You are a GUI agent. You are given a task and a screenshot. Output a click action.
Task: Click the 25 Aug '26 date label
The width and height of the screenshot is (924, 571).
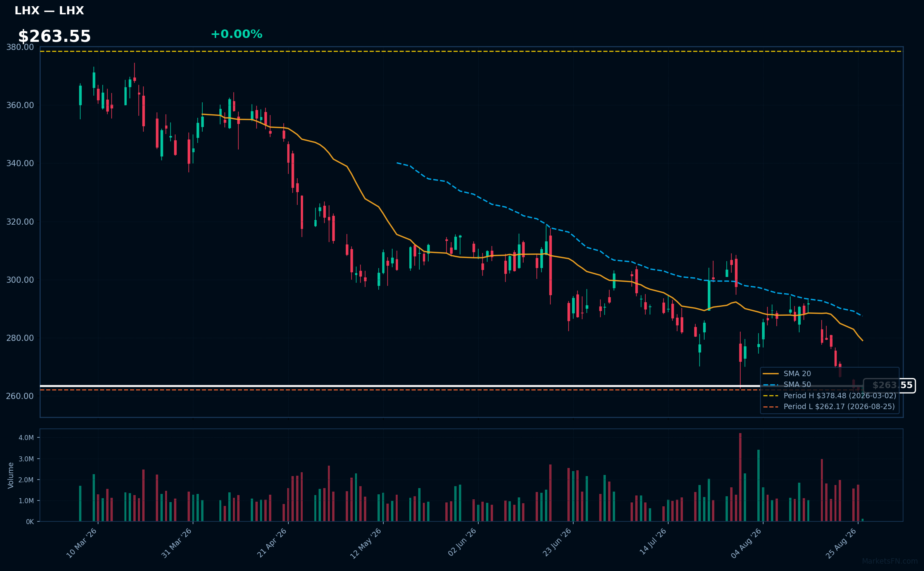(x=841, y=543)
